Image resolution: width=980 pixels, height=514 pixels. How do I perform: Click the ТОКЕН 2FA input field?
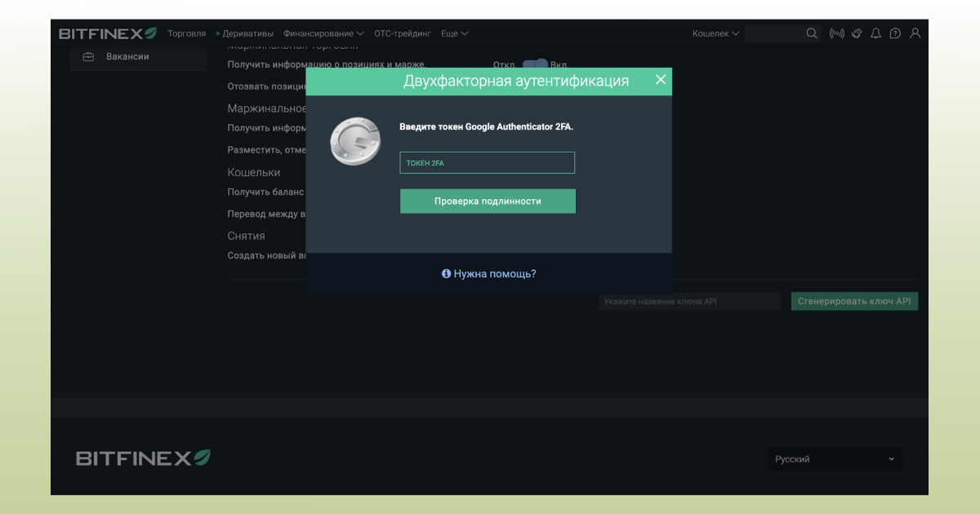(487, 162)
